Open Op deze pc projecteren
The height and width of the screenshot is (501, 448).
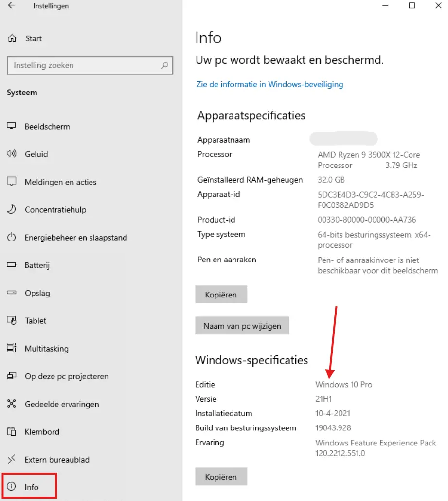coord(67,376)
